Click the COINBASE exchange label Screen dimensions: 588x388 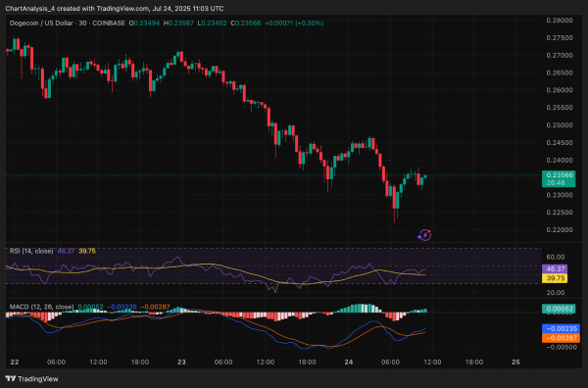click(x=109, y=24)
